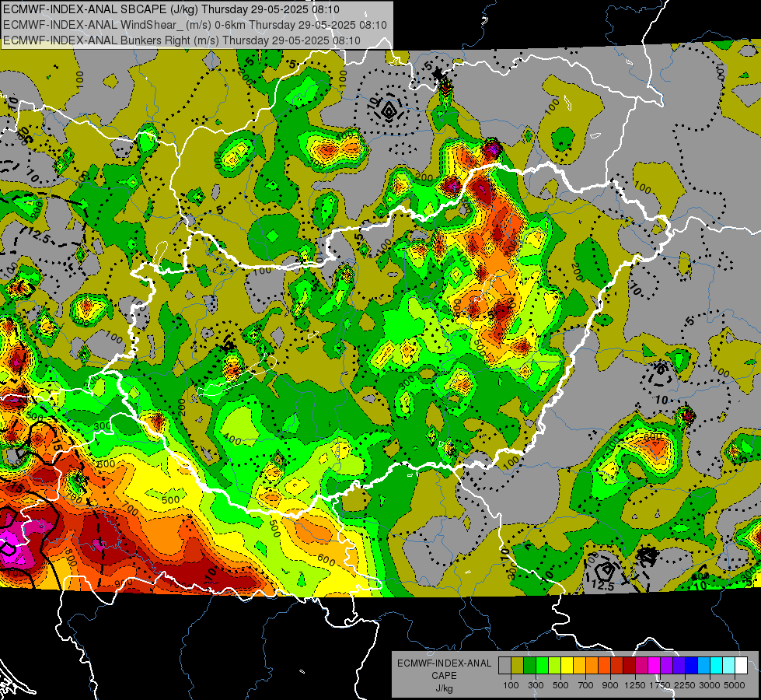Select the white legend swatch above 5000

coord(741,666)
